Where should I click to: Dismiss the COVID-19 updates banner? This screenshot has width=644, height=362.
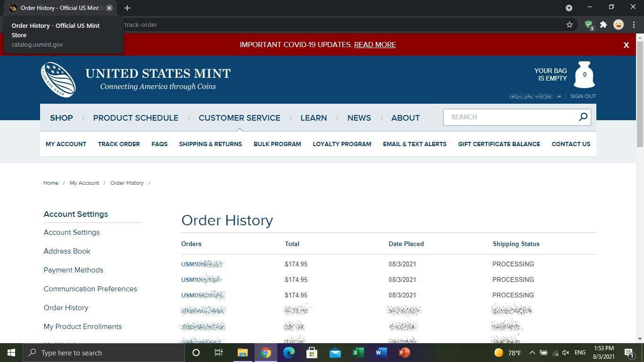(x=626, y=45)
